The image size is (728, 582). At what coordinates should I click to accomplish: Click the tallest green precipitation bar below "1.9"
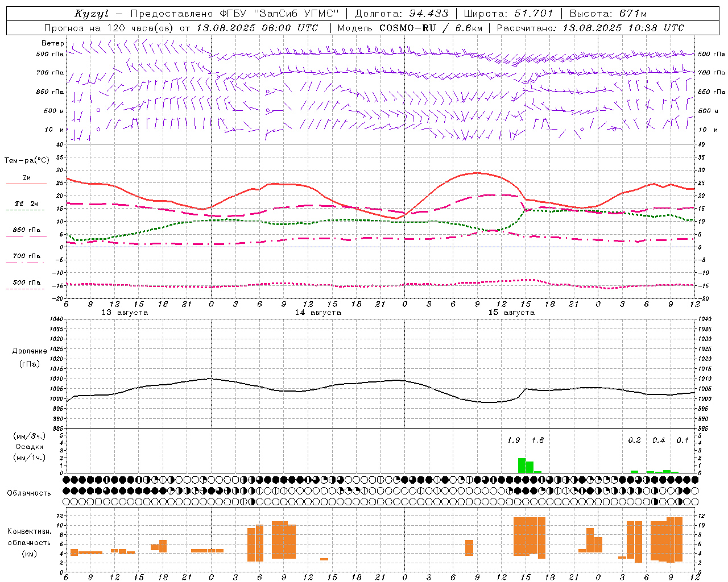coord(522,465)
